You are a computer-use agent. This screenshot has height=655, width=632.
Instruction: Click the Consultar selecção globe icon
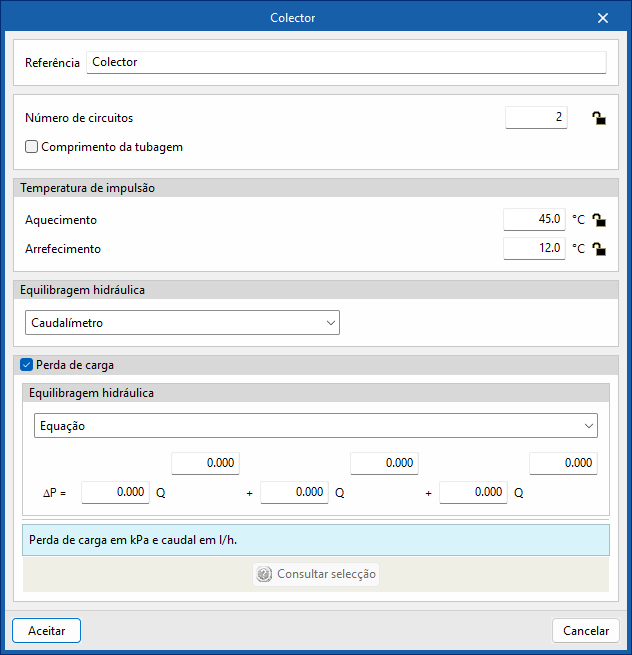coord(264,574)
